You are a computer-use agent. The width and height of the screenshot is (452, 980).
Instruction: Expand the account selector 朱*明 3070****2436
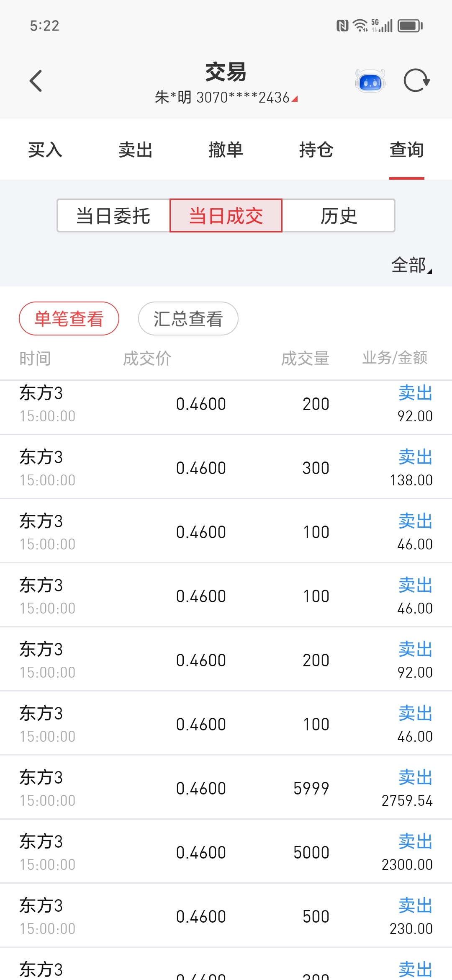coord(226,97)
